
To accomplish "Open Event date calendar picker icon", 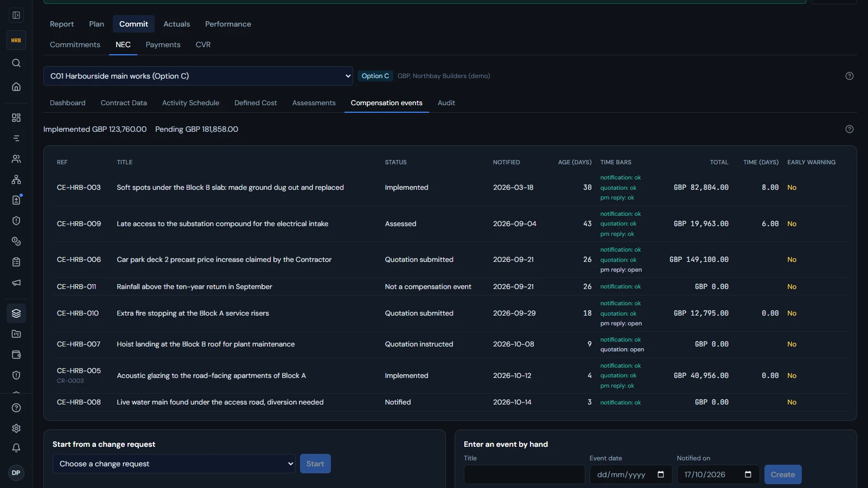I will point(661,474).
